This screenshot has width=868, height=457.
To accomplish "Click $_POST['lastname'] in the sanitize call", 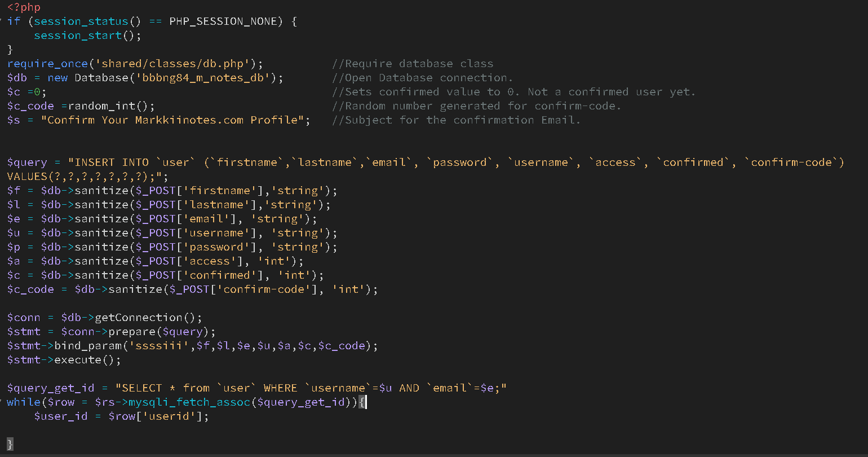I will click(x=196, y=205).
